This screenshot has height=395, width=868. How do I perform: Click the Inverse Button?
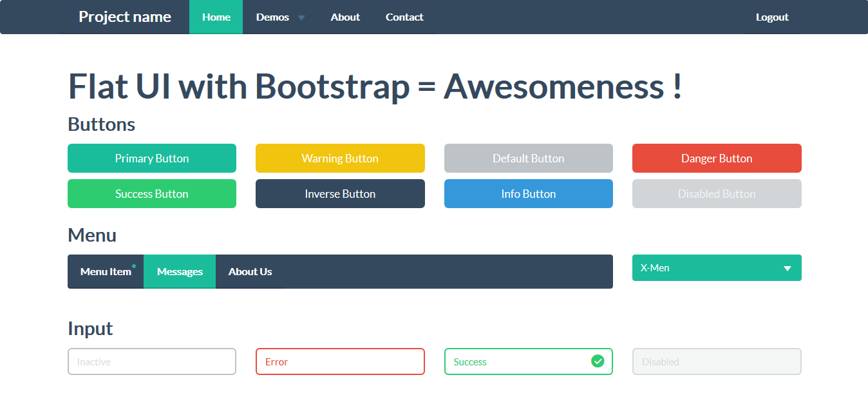click(340, 193)
